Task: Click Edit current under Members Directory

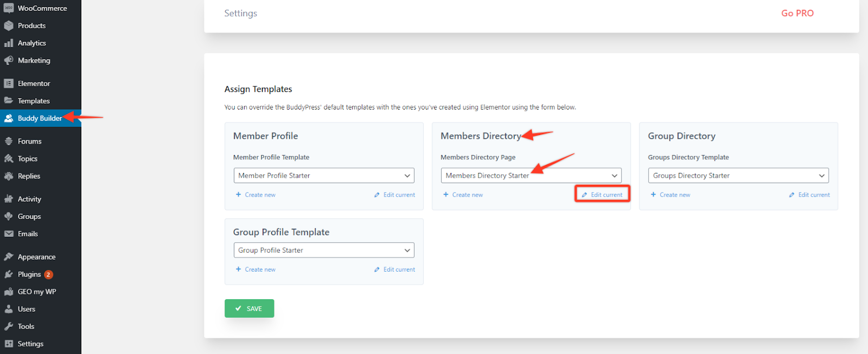Action: 602,195
